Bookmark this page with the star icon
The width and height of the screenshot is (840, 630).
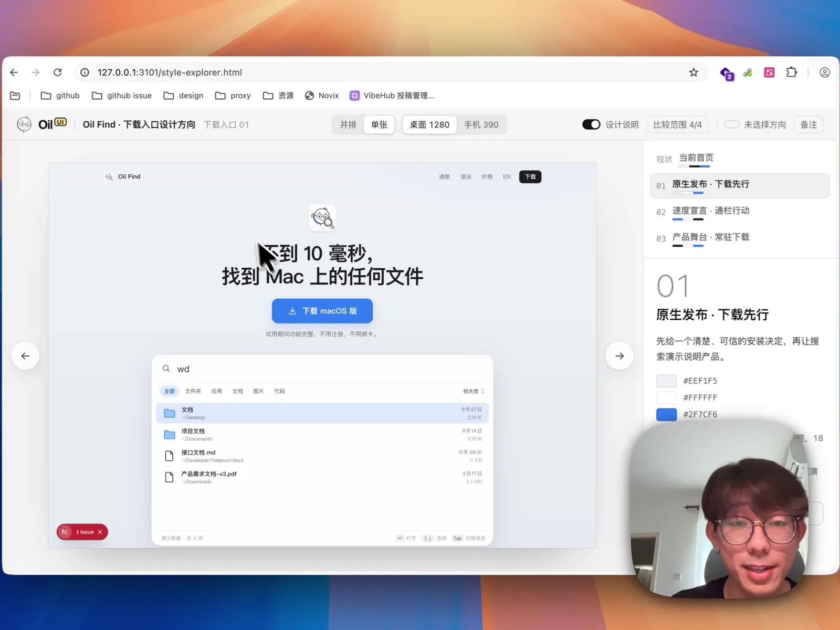pyautogui.click(x=694, y=72)
